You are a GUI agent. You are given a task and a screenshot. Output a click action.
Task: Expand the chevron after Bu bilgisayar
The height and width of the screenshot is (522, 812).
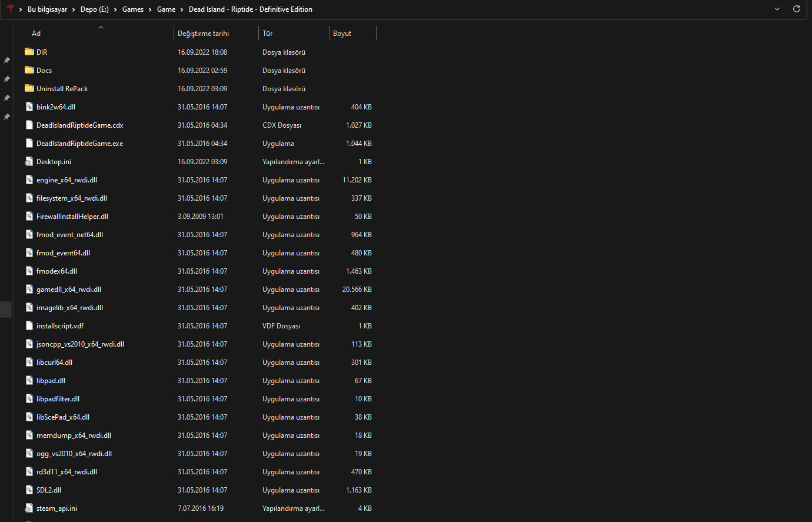74,9
